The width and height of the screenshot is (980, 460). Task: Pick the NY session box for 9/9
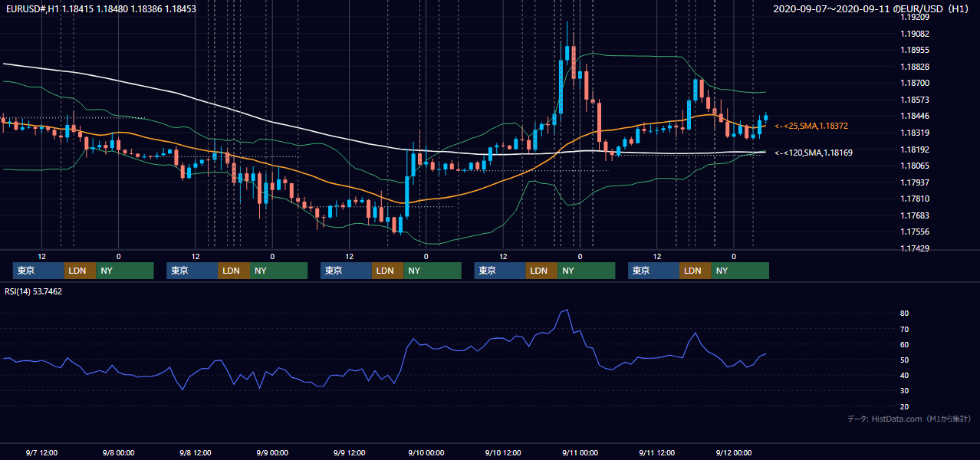[x=432, y=271]
